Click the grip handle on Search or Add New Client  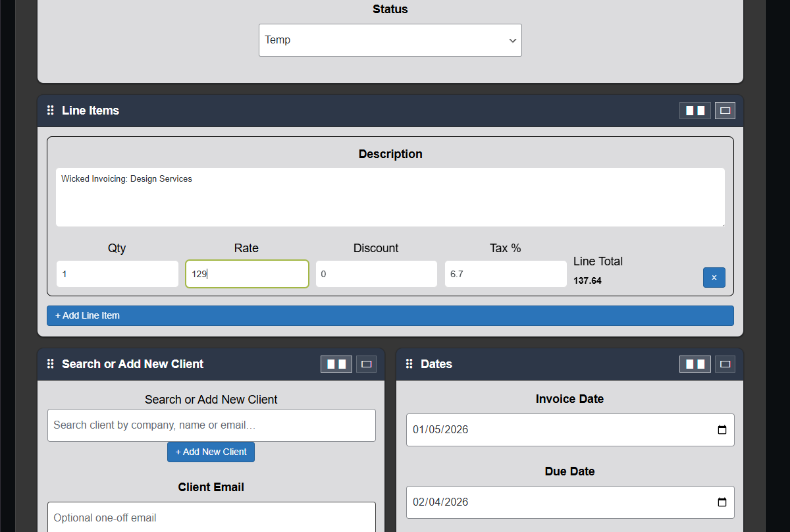click(x=50, y=363)
